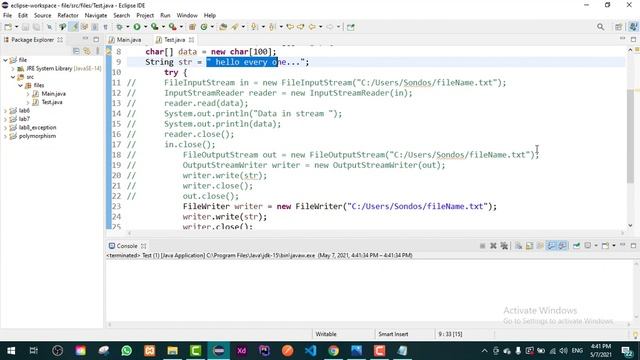Toggle Mark Occurrences toolbar button
Screen dimensions: 640x360
coord(74,27)
